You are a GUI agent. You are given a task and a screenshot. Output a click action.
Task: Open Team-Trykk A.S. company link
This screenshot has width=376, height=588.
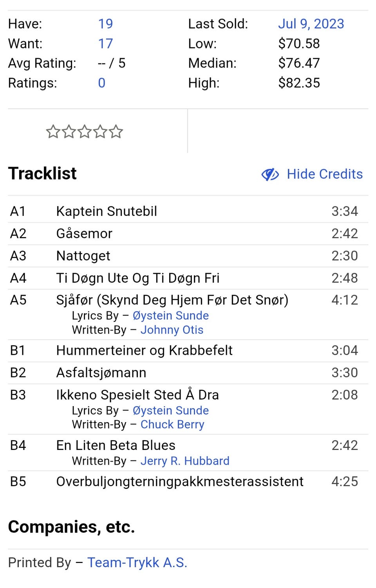(137, 563)
